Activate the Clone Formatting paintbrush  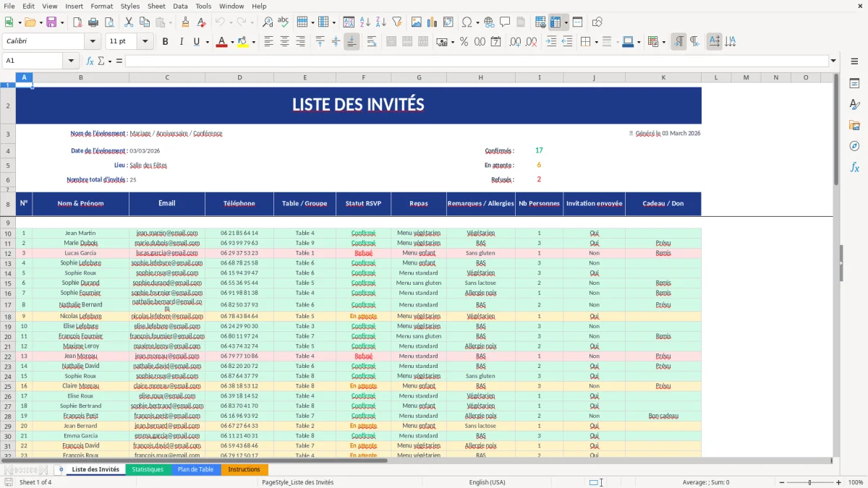184,22
